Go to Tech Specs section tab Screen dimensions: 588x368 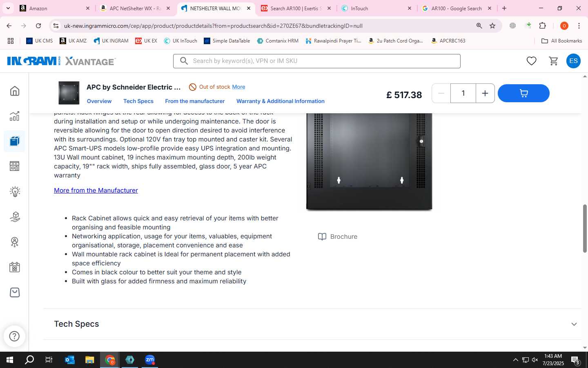[x=138, y=101]
